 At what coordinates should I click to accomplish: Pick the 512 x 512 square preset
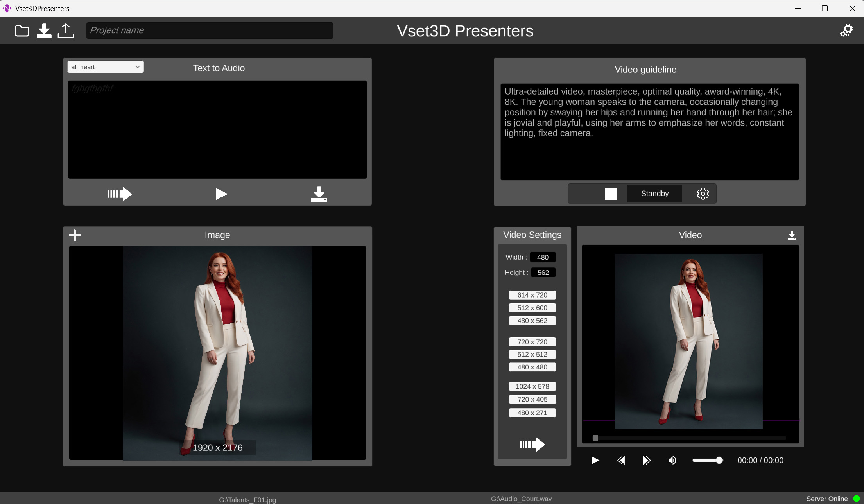[532, 354]
